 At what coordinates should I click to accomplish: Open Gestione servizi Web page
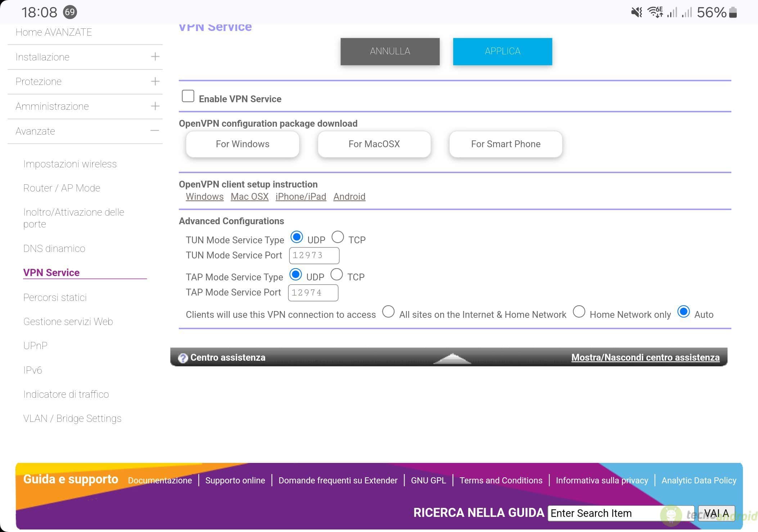pyautogui.click(x=68, y=322)
